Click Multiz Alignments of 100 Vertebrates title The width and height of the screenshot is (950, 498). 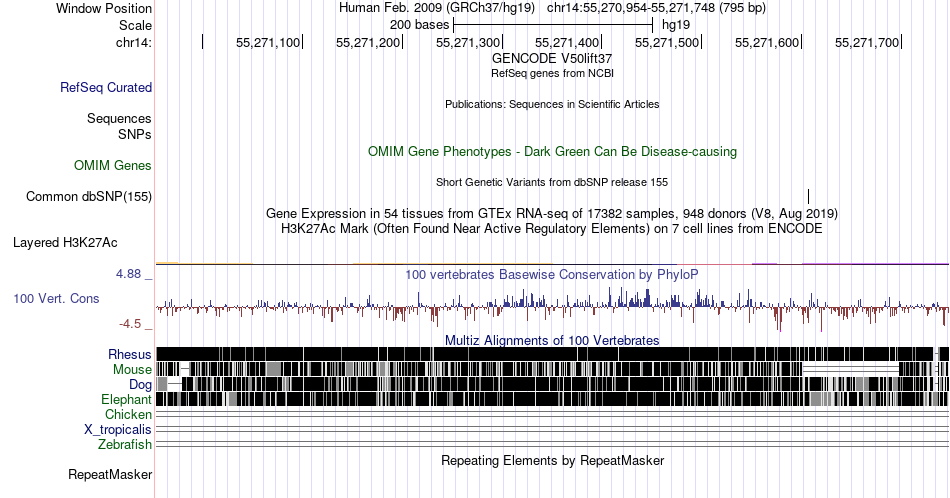tap(552, 340)
